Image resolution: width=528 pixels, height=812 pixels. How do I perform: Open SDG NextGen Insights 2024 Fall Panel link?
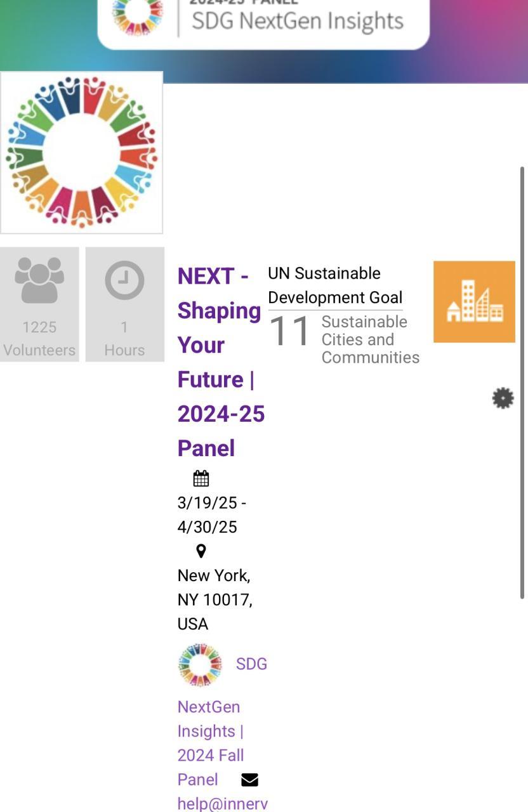point(210,731)
